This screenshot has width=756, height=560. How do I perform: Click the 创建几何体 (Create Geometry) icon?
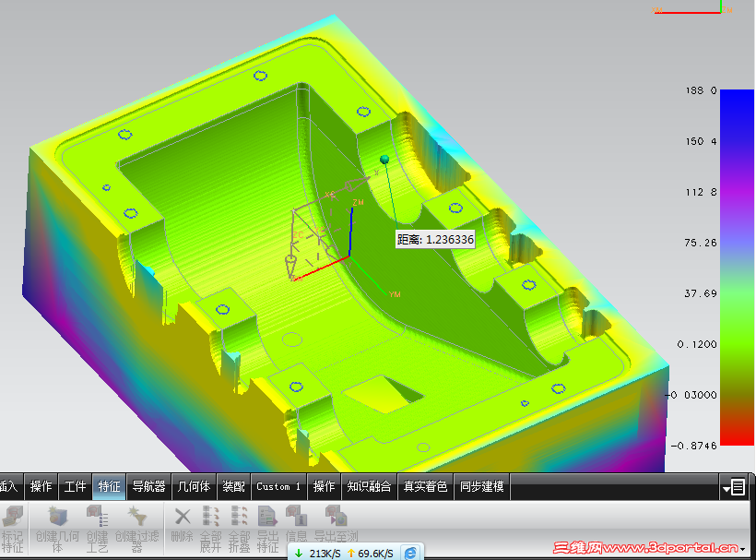(x=57, y=517)
